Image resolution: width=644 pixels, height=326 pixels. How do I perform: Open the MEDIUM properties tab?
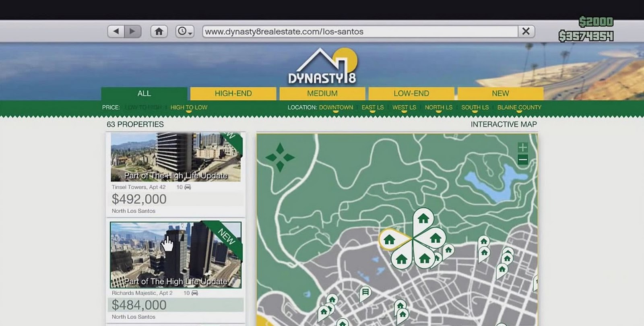[x=322, y=93]
